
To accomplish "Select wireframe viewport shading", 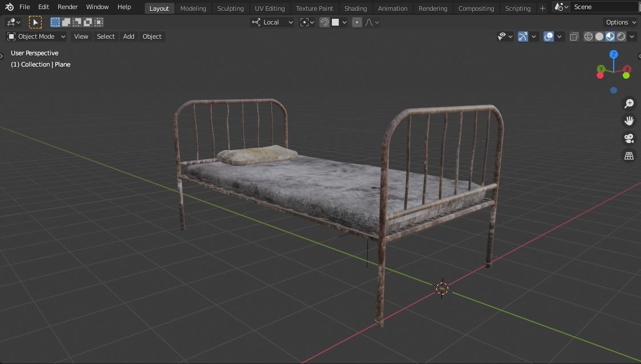I will click(589, 36).
